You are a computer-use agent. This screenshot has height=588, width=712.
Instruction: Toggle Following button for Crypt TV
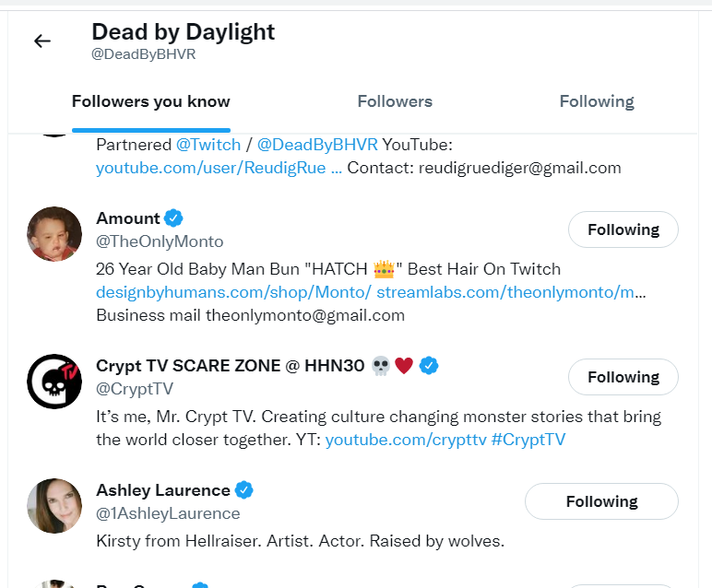pos(623,377)
